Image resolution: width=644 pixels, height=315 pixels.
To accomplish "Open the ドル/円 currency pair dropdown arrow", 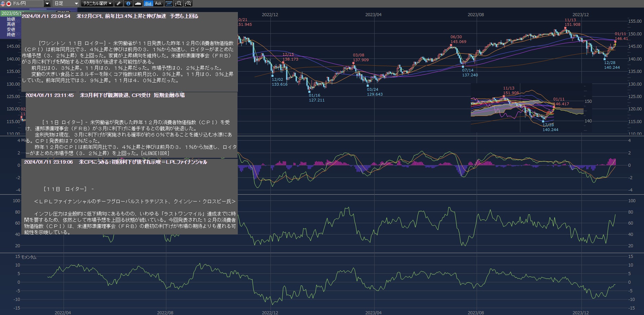I will click(47, 3).
